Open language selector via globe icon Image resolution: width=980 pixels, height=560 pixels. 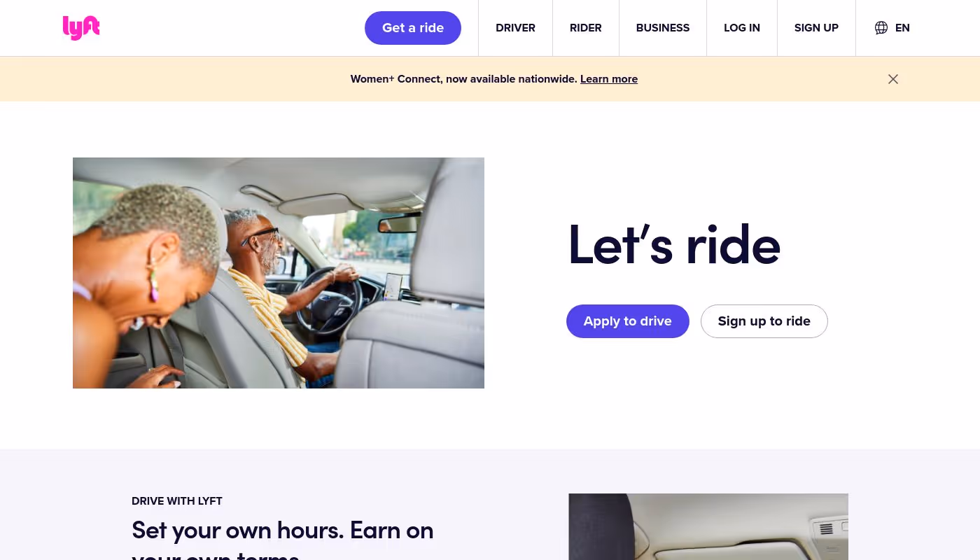(x=881, y=28)
